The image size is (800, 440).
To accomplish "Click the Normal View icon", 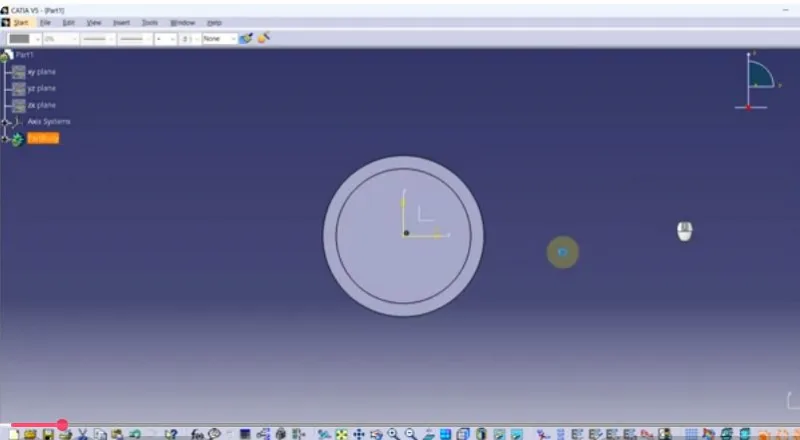I will [428, 434].
